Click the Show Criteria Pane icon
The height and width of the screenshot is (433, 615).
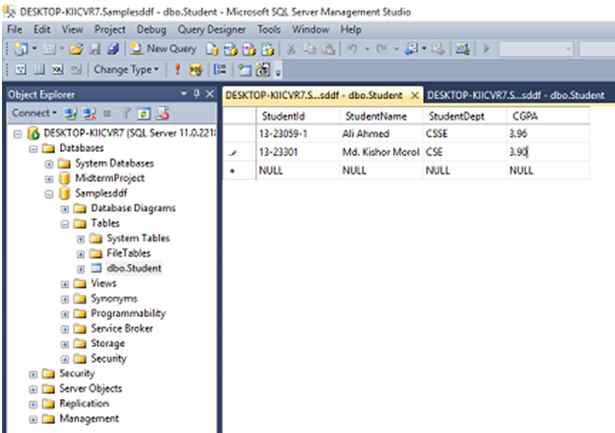coord(39,70)
